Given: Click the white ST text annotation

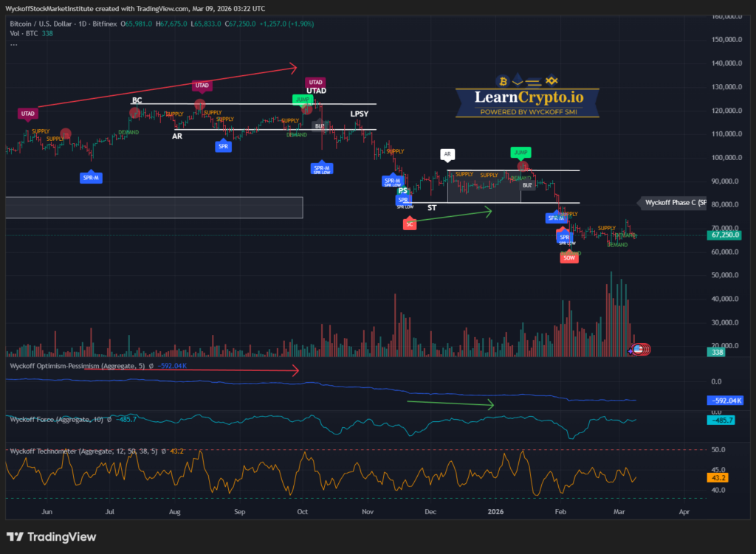Looking at the screenshot, I should (432, 207).
